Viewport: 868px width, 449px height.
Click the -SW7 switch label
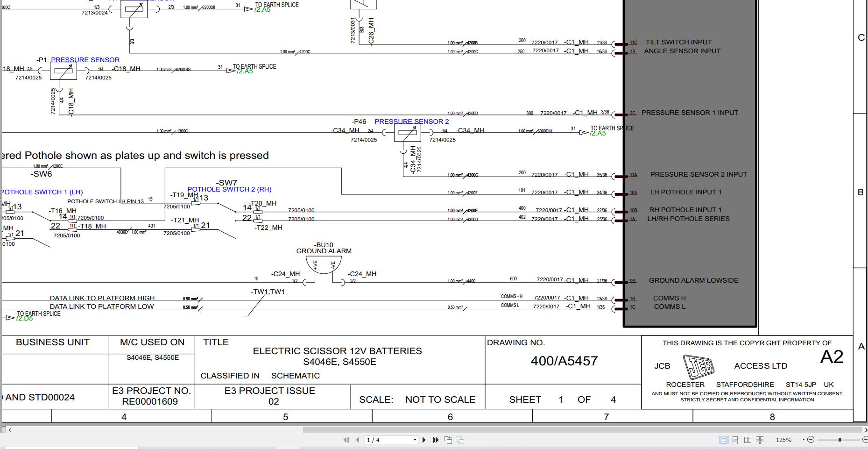pyautogui.click(x=227, y=183)
